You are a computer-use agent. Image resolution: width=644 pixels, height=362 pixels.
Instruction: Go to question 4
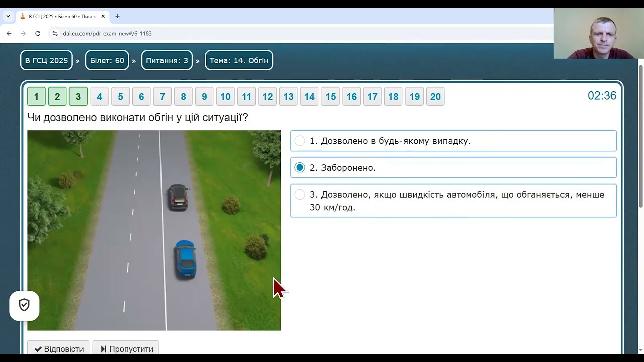pos(99,97)
